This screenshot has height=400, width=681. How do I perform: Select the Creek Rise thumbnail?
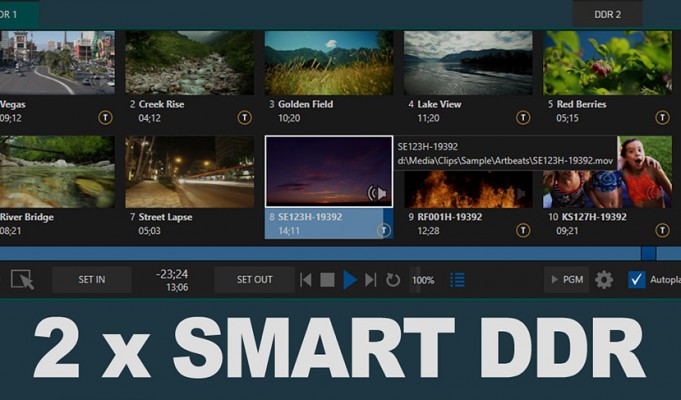[x=190, y=63]
